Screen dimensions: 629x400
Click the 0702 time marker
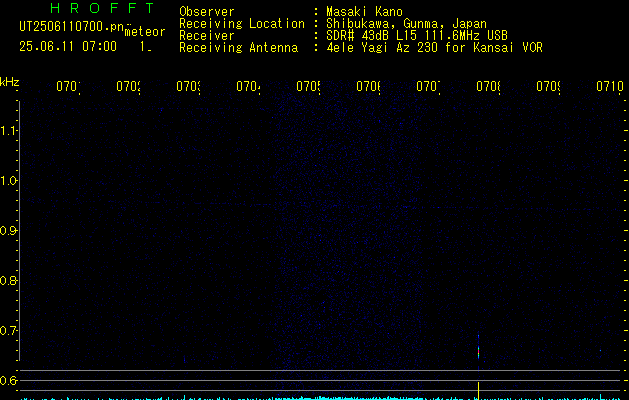pos(128,86)
